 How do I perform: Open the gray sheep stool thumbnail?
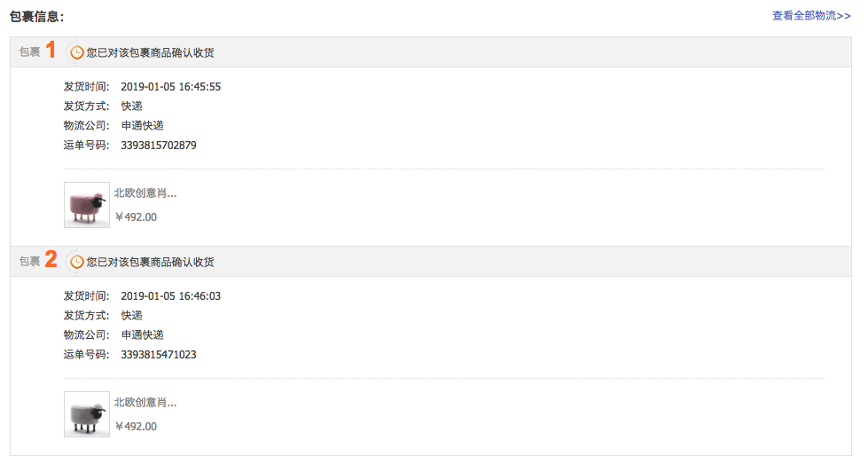87,414
